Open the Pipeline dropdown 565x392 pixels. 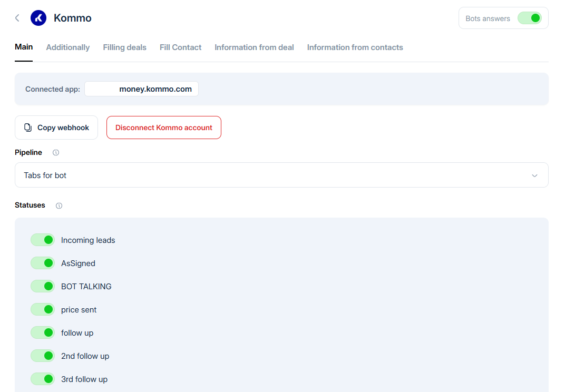[x=281, y=175]
